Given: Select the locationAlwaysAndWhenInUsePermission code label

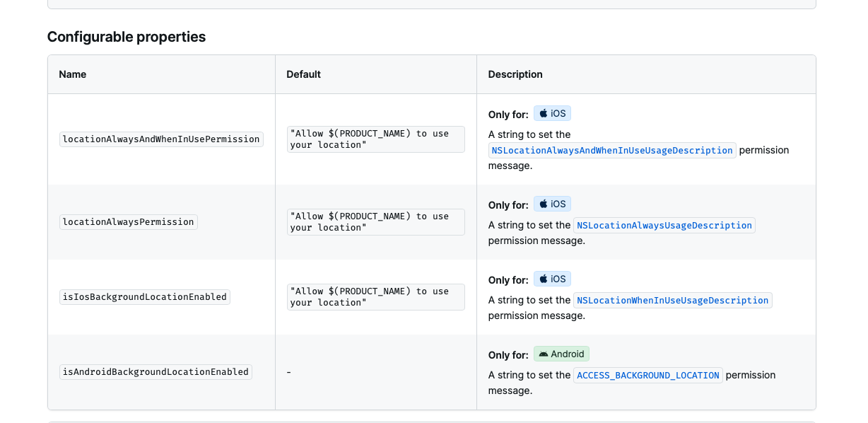Looking at the screenshot, I should (x=161, y=139).
